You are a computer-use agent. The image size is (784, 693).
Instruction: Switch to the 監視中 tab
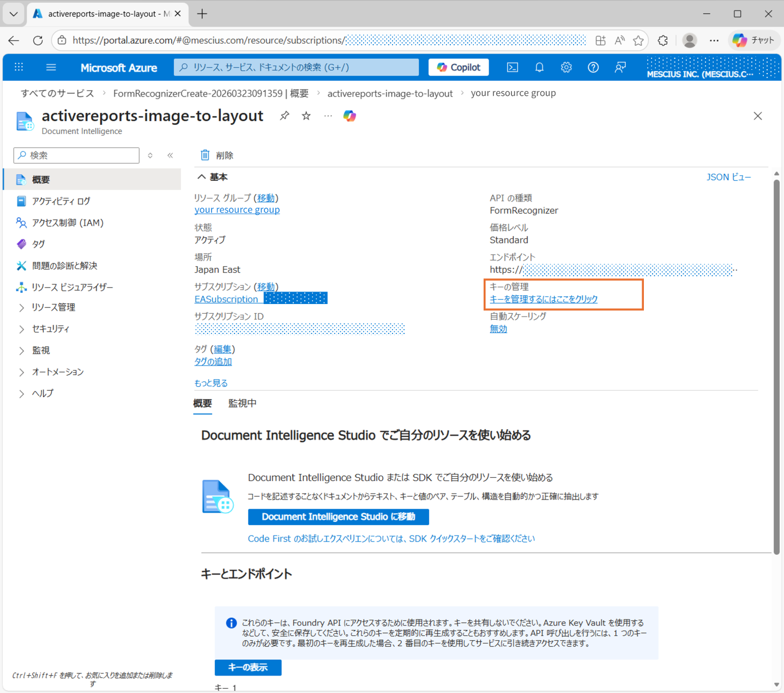click(243, 403)
